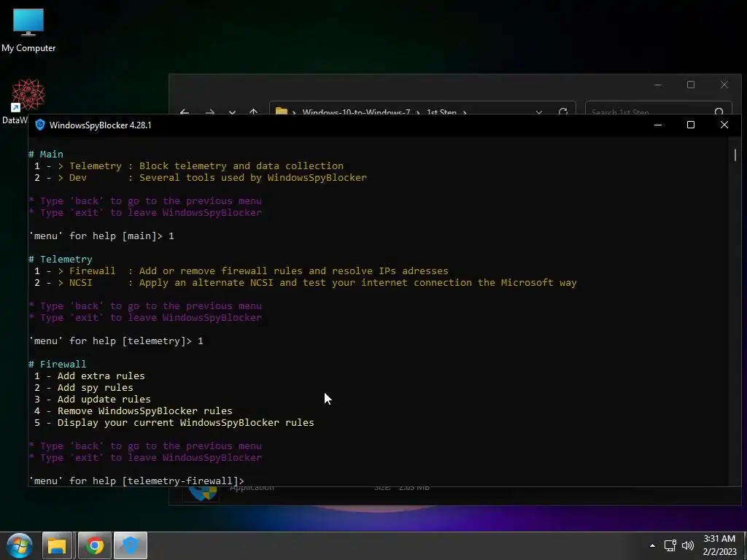
Task: Open the My Computer desktop icon
Action: tap(28, 29)
